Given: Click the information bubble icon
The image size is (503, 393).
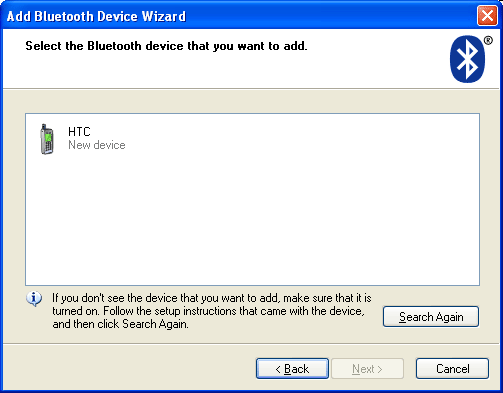Looking at the screenshot, I should tap(34, 298).
